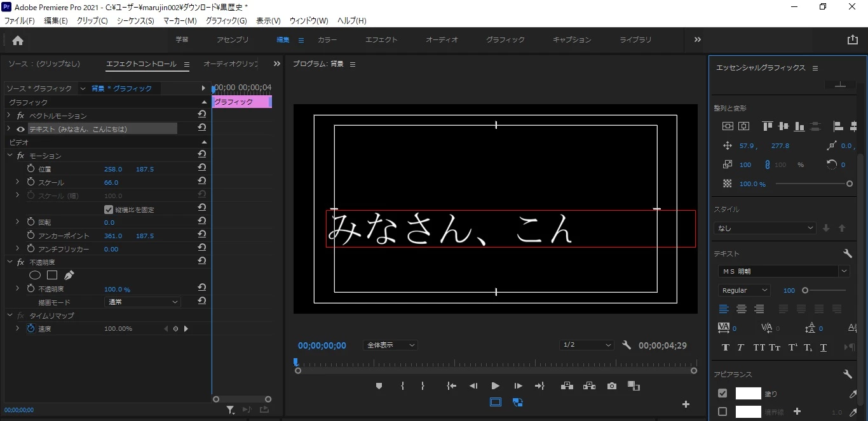Click the Comparison View icon
The width and height of the screenshot is (868, 421).
(634, 385)
